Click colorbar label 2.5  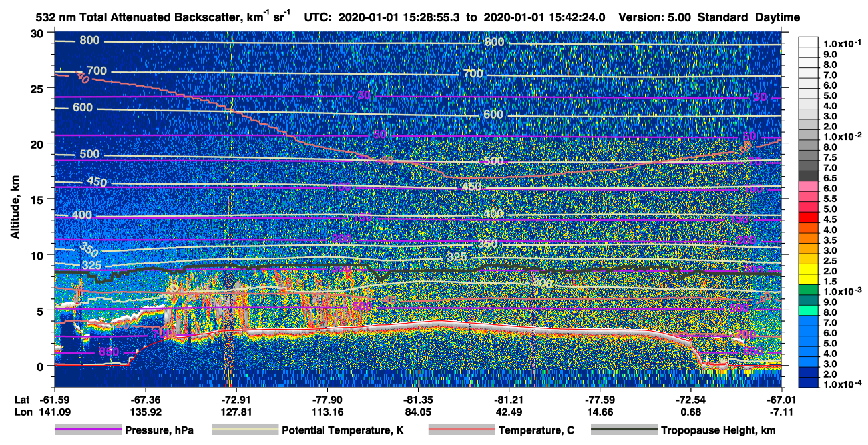click(829, 261)
